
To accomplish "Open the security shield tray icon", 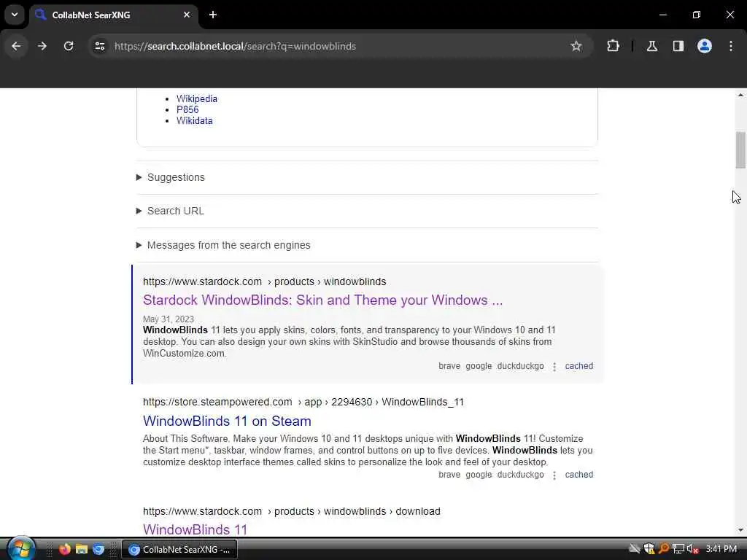I will (x=649, y=549).
